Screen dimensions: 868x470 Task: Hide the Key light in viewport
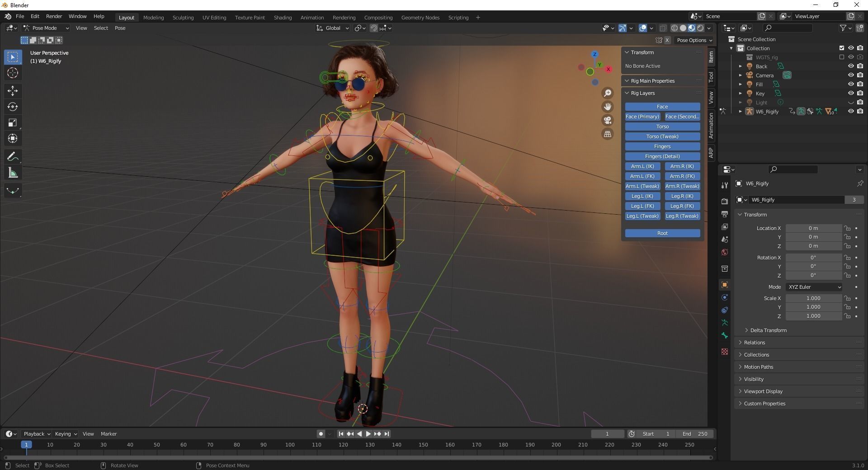pos(851,93)
